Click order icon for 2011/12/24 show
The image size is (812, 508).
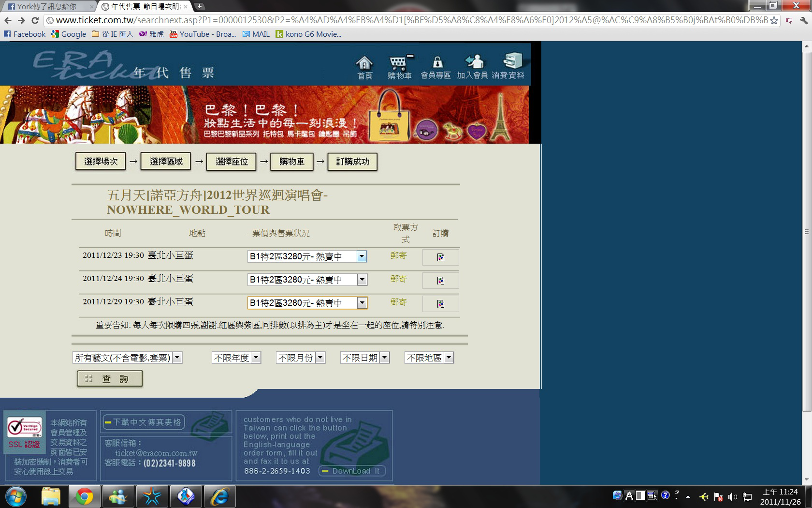[441, 281]
